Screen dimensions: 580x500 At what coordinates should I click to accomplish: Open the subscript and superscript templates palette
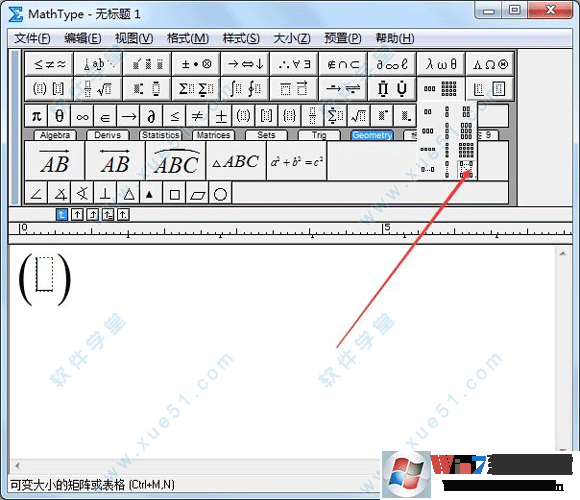147,89
